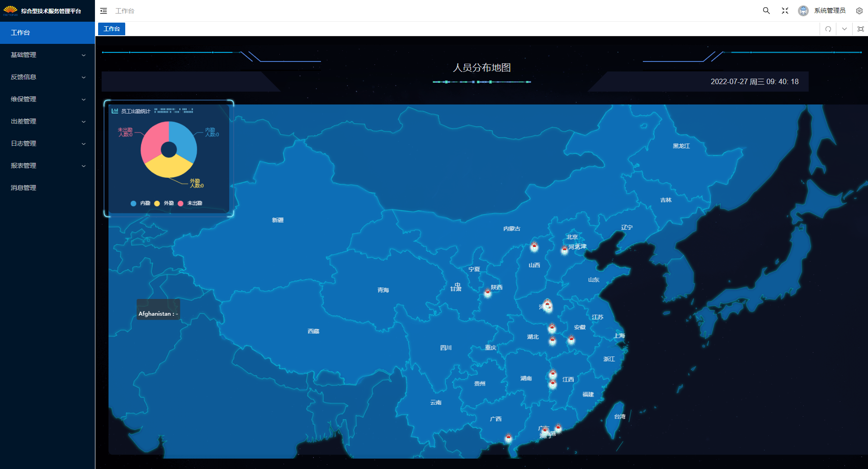Expand the 维保管理 submenu
This screenshot has height=469, width=868.
(47, 99)
